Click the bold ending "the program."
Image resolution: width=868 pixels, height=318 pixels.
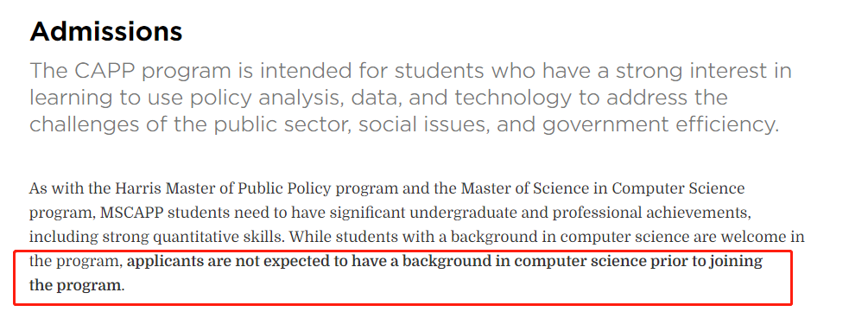pos(77,286)
